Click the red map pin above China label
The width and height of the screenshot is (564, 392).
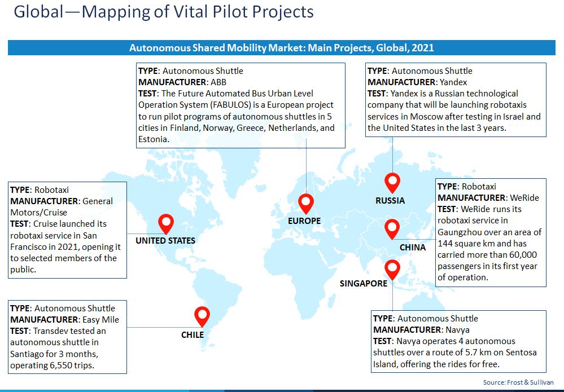pos(392,229)
